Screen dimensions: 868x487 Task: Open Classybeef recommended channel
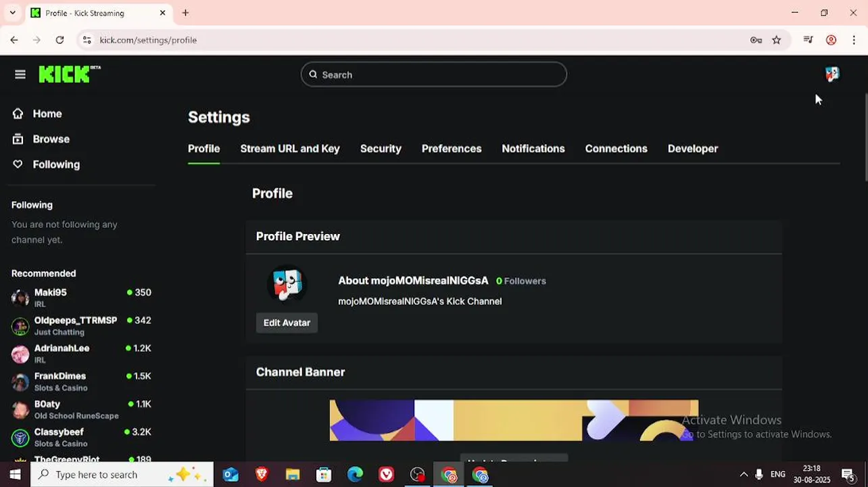(81, 437)
